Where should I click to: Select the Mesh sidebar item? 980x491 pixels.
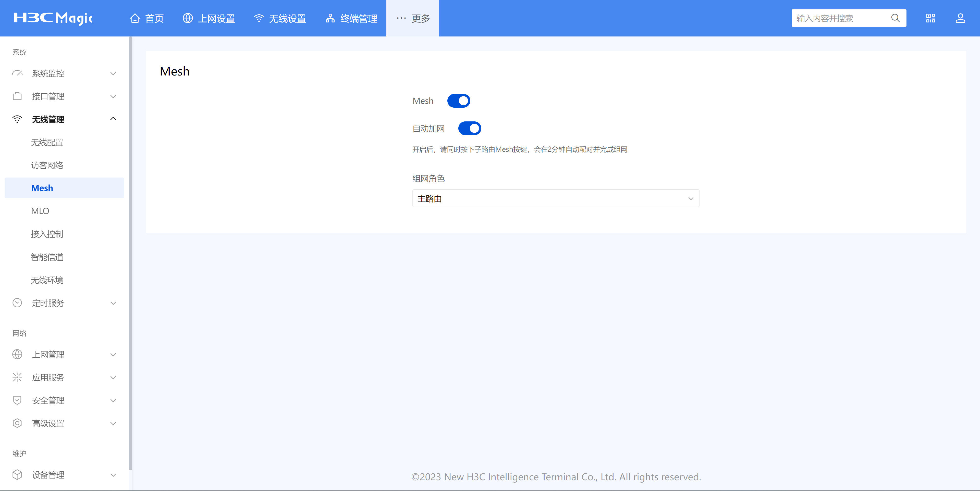64,188
